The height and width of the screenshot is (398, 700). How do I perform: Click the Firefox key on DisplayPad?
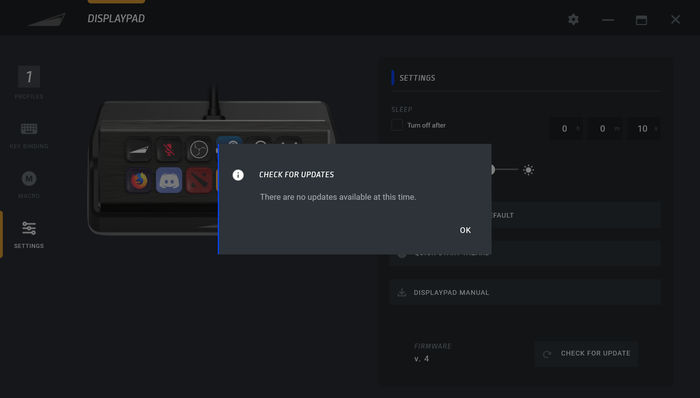[x=139, y=180]
